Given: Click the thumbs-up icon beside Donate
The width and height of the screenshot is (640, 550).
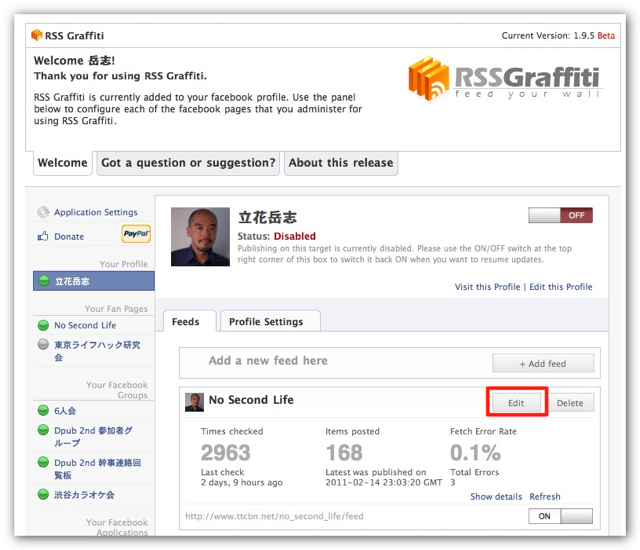Looking at the screenshot, I should click(x=43, y=237).
